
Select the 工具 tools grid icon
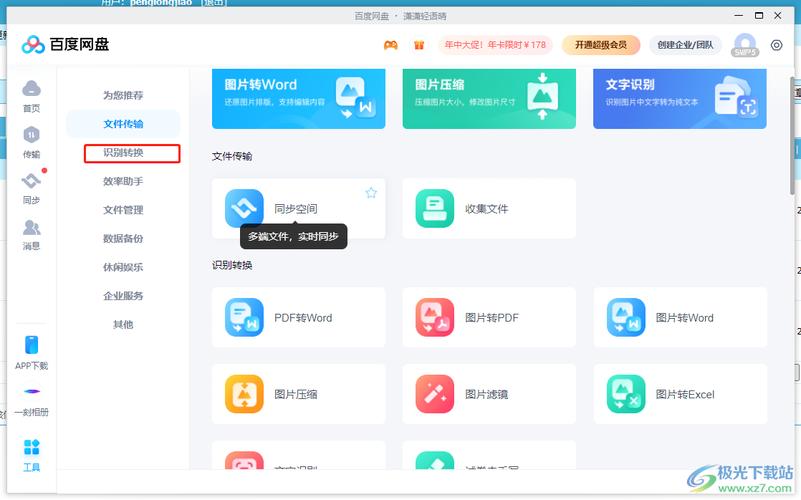[32, 447]
